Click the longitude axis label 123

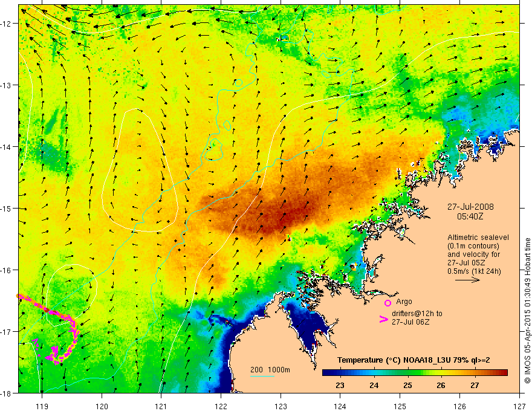281,406
